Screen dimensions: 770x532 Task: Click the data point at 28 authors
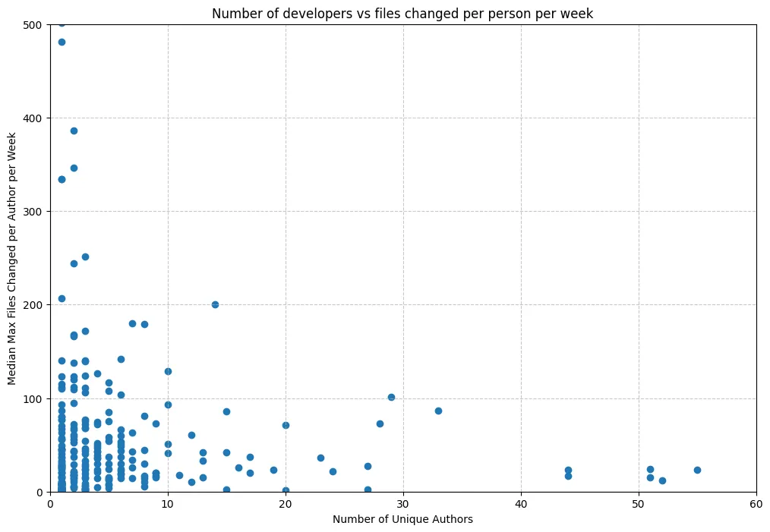380,423
